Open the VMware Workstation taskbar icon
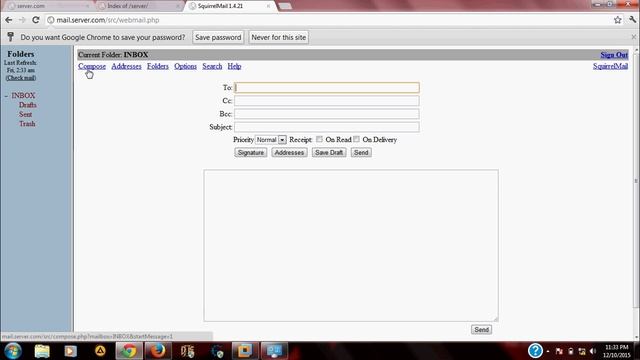 [245, 351]
